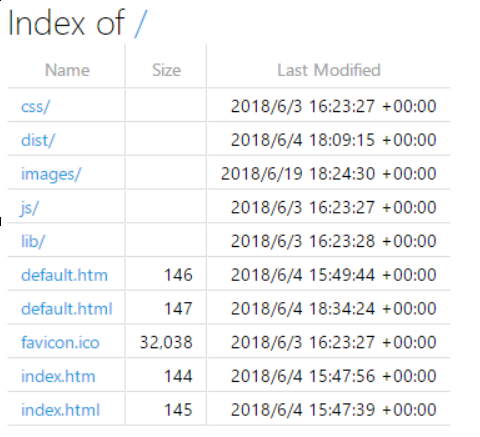Click the css/ row modified date
The image size is (480, 437).
point(334,107)
